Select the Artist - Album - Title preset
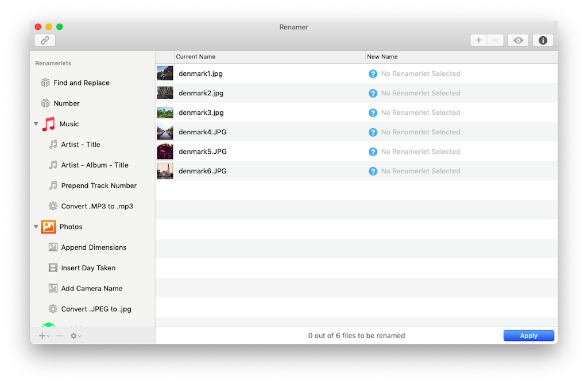Image resolution: width=588 pixels, height=384 pixels. (x=96, y=165)
